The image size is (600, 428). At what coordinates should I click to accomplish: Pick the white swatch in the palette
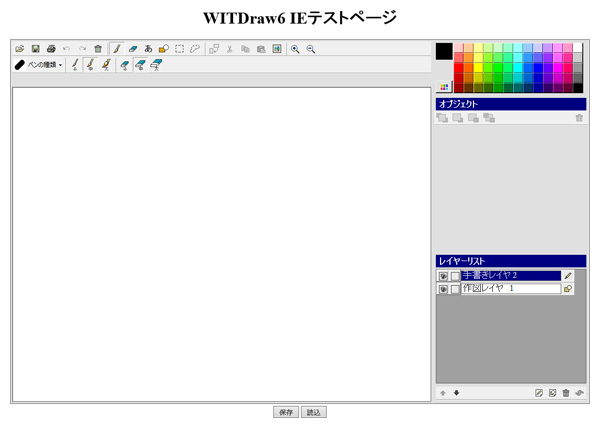click(x=577, y=47)
